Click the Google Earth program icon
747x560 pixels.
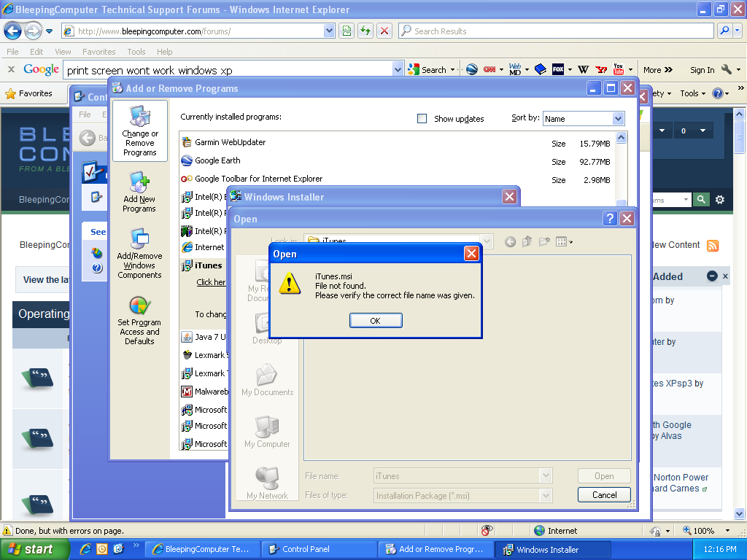(x=187, y=160)
